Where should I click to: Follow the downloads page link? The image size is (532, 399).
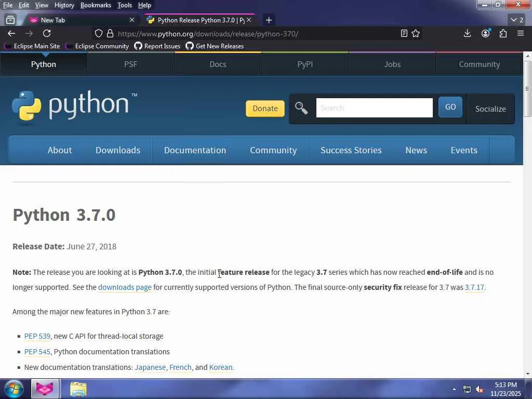[x=125, y=287]
